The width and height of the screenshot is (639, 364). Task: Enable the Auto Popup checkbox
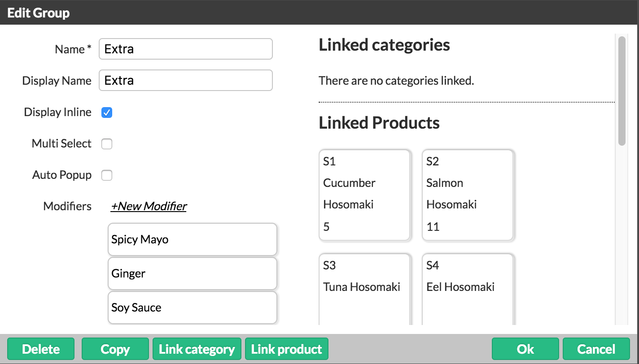pyautogui.click(x=107, y=175)
